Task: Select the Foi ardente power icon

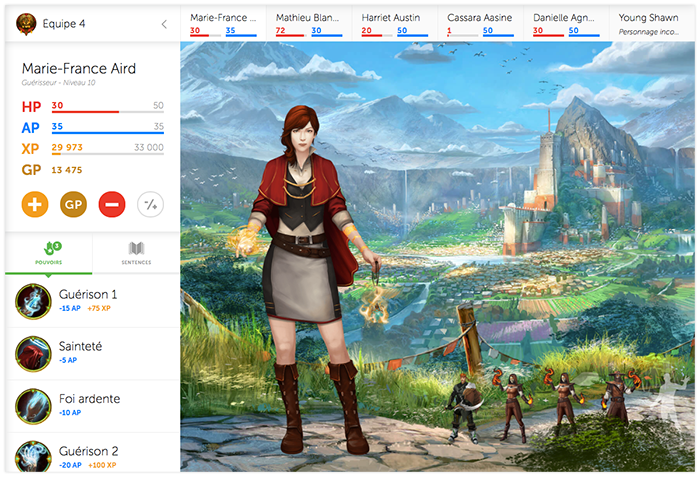Action: tap(34, 404)
